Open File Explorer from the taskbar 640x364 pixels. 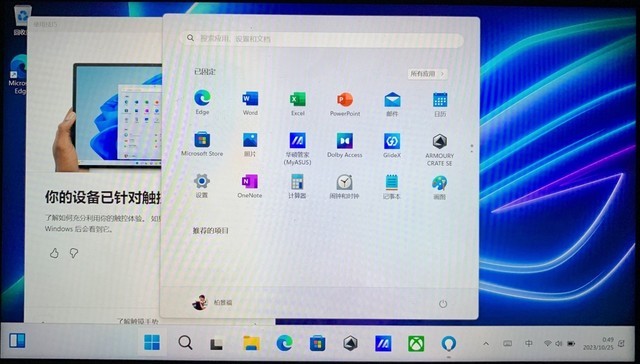click(x=251, y=343)
